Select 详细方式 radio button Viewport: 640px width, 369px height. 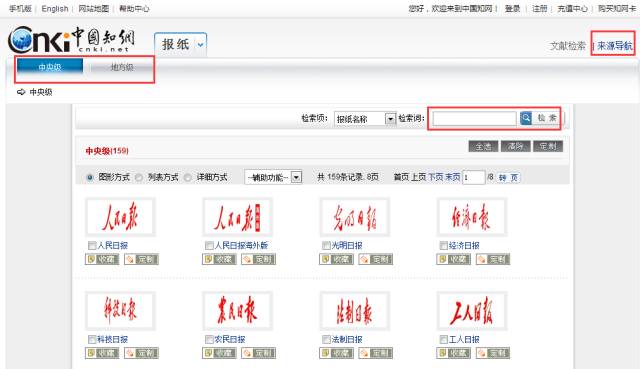[x=188, y=178]
